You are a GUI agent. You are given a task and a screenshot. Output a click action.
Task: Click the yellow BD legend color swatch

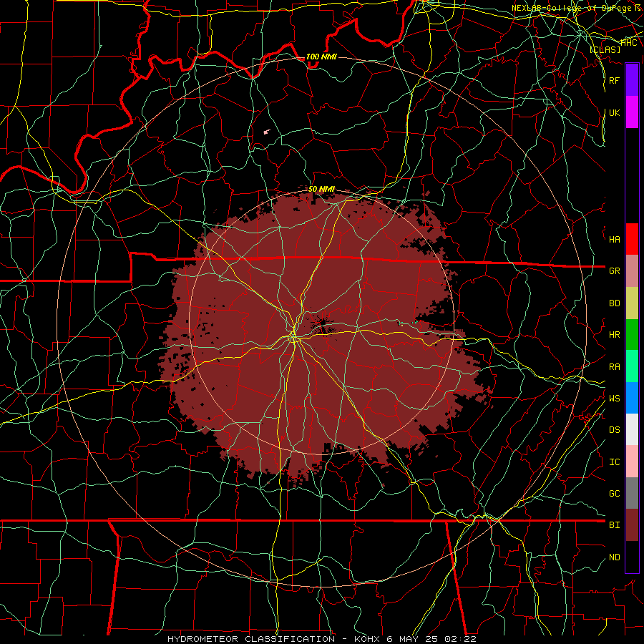pyautogui.click(x=632, y=303)
